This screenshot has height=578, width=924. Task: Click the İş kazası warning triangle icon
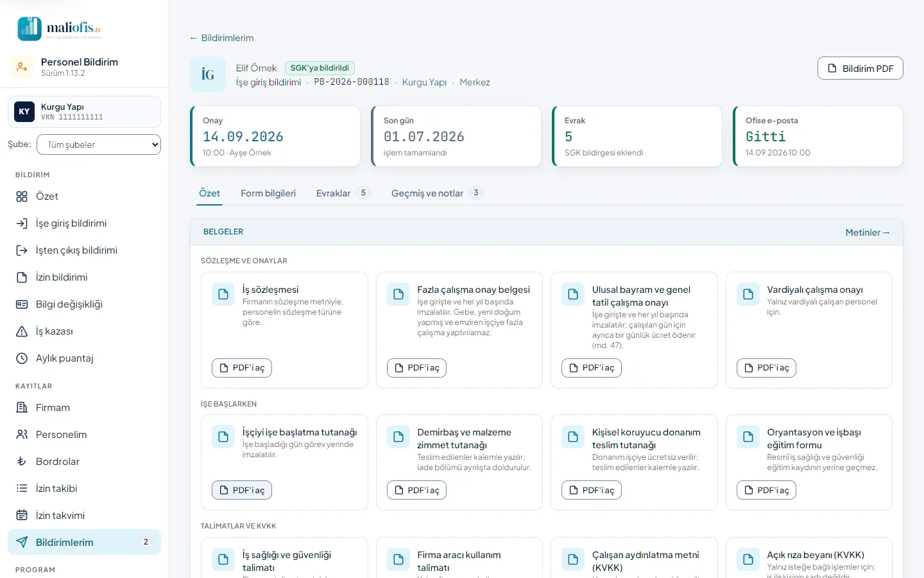22,331
